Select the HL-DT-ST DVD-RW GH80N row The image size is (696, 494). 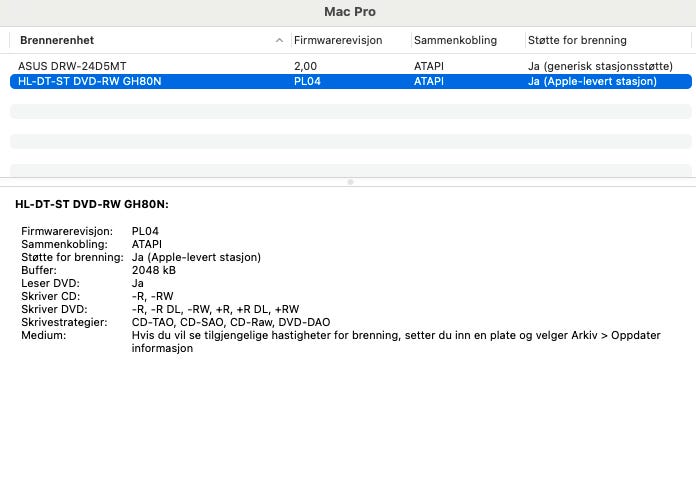[351, 81]
